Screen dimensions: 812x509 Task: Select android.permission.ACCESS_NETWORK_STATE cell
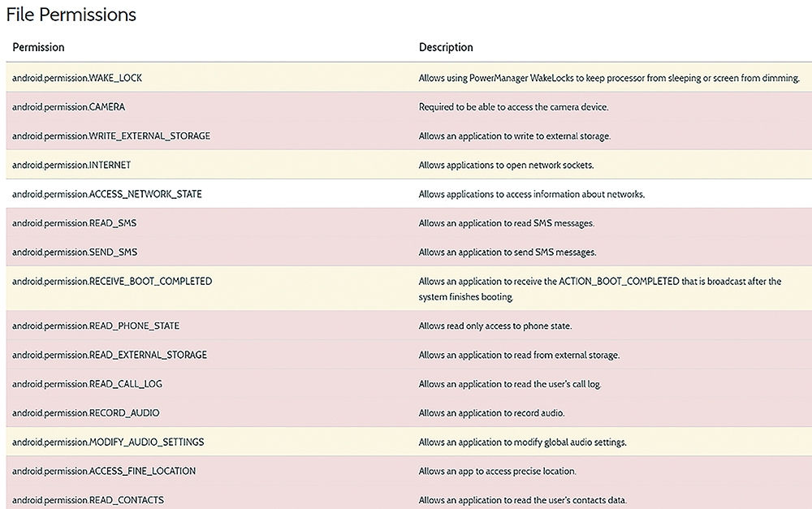(x=107, y=194)
